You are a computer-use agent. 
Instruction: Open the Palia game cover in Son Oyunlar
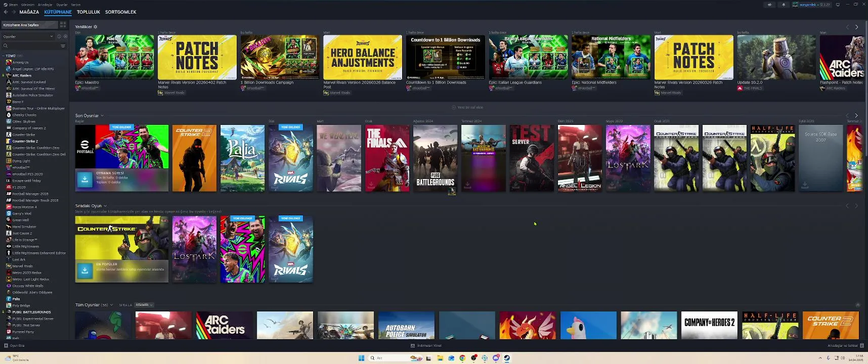pyautogui.click(x=242, y=158)
